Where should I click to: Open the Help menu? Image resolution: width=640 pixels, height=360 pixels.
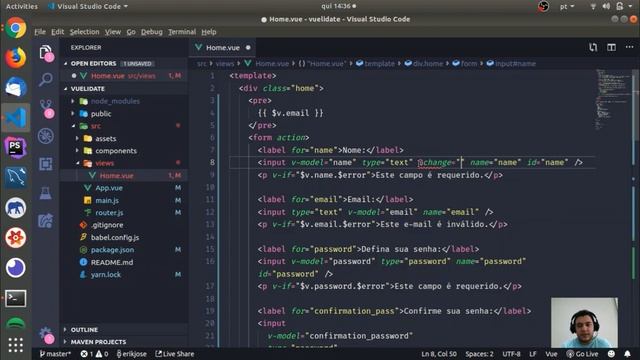[x=209, y=32]
